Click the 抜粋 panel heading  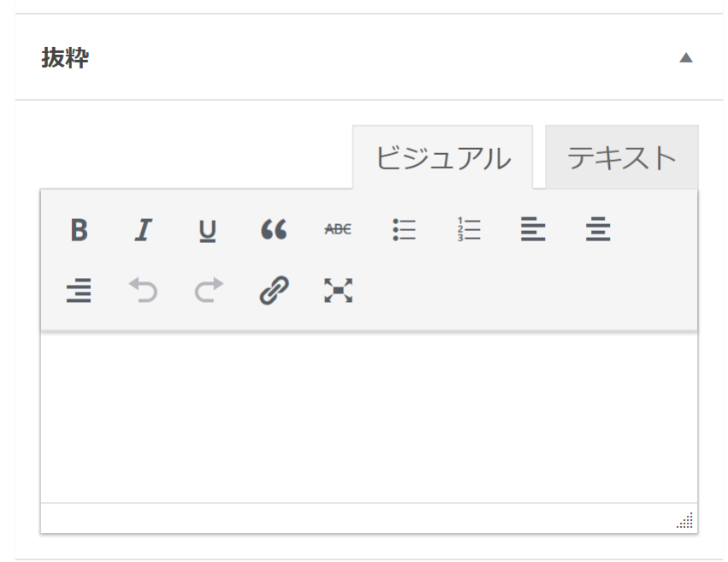click(x=66, y=58)
